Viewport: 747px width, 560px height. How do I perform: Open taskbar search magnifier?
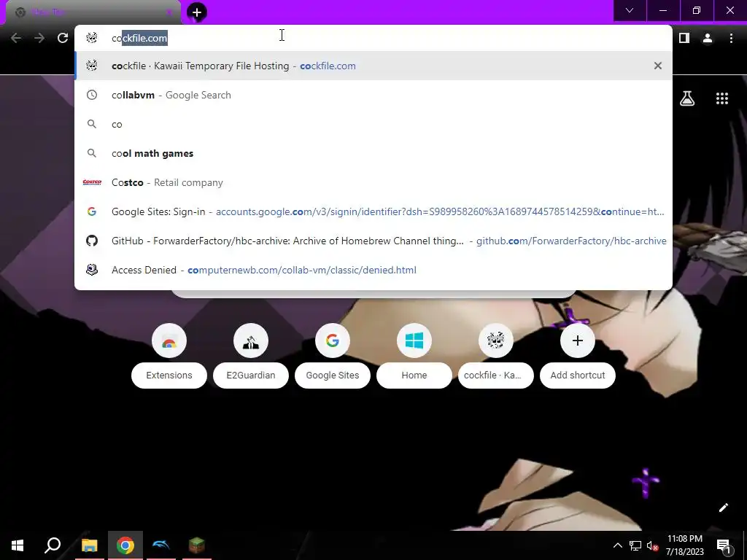tap(53, 545)
